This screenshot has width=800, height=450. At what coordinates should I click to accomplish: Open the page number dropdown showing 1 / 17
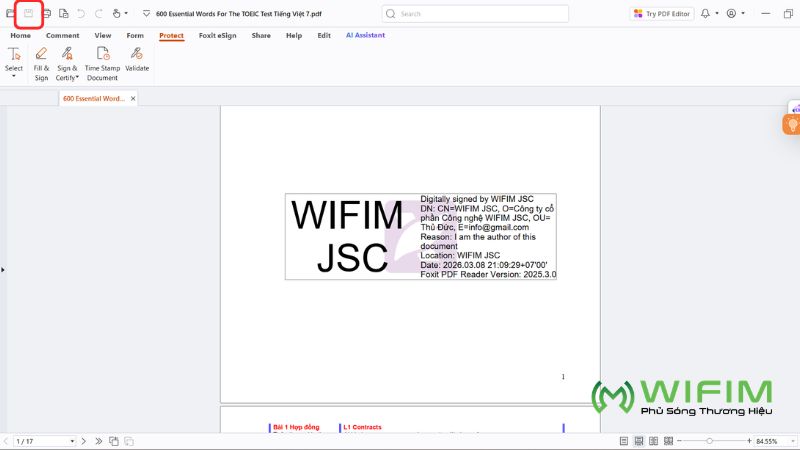click(x=72, y=441)
